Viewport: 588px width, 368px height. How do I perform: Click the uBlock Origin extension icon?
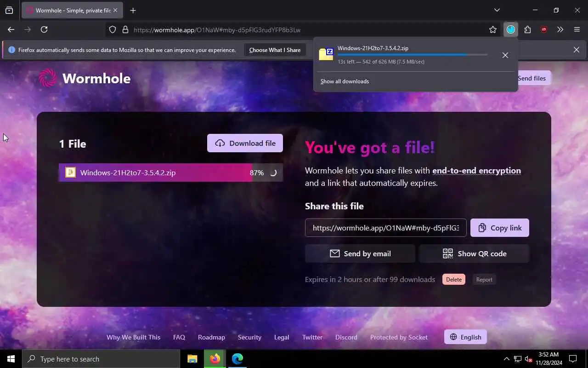[x=544, y=29]
